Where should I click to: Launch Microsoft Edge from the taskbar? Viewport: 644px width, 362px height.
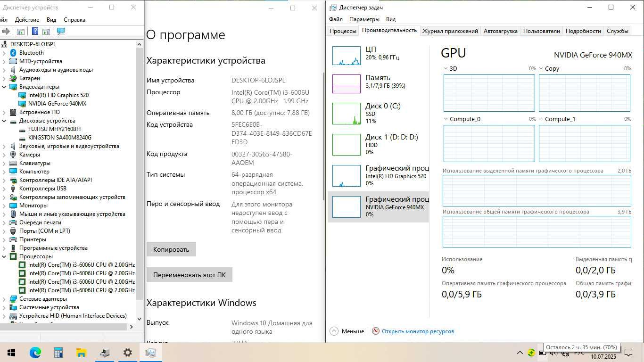35,353
